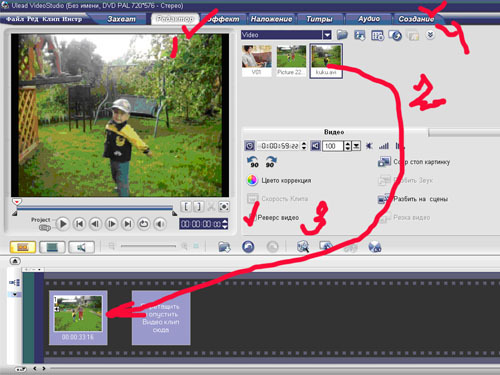The image size is (500, 375).
Task: Adjust the clip duration spinner arrows
Action: click(x=304, y=146)
